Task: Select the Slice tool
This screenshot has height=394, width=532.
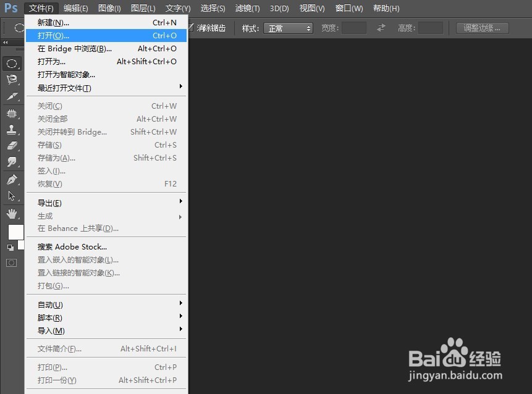Action: coord(12,96)
